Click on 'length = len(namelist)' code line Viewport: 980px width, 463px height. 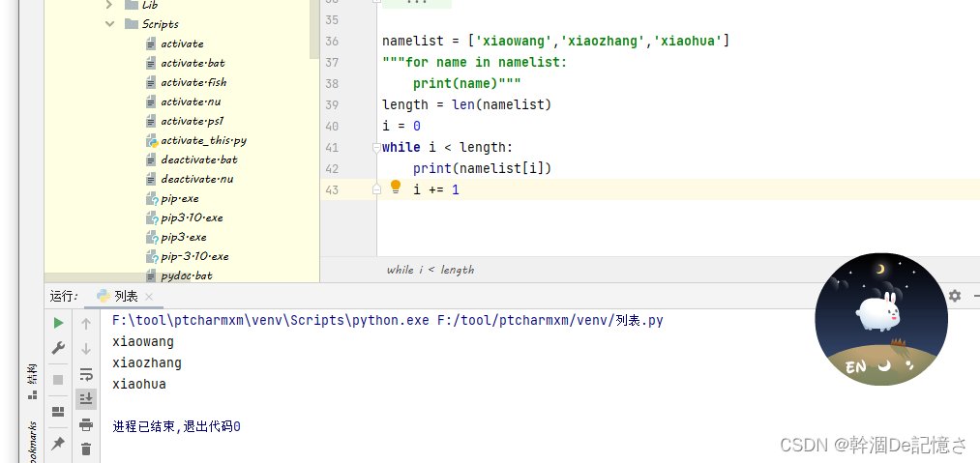tap(467, 104)
